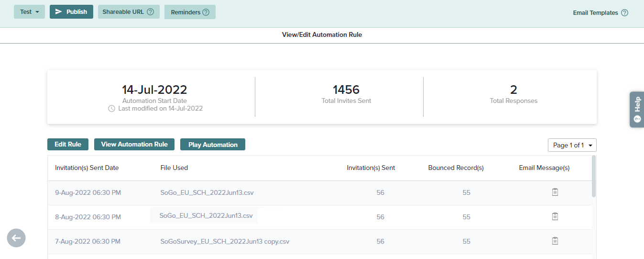This screenshot has width=644, height=259.
Task: Click the SoGoSurvey_EU_SCH_2022Jun13 copy.csv file name
Action: 225,241
